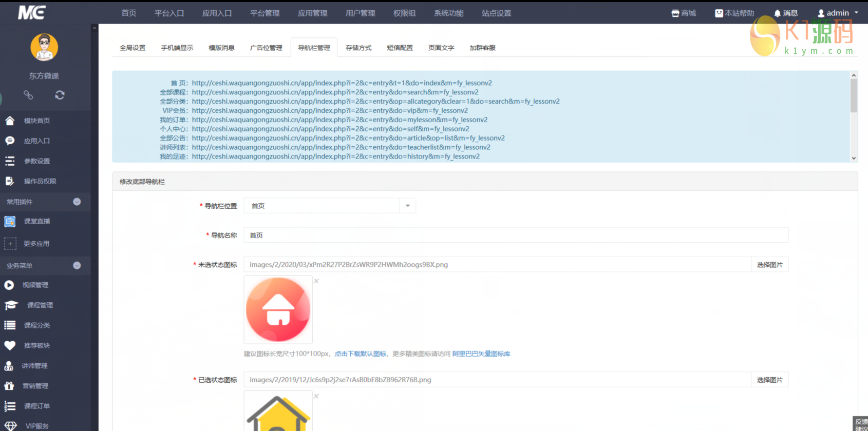This screenshot has width=868, height=431.
Task: Click 选择图片 button for 未选状态图标
Action: click(769, 265)
